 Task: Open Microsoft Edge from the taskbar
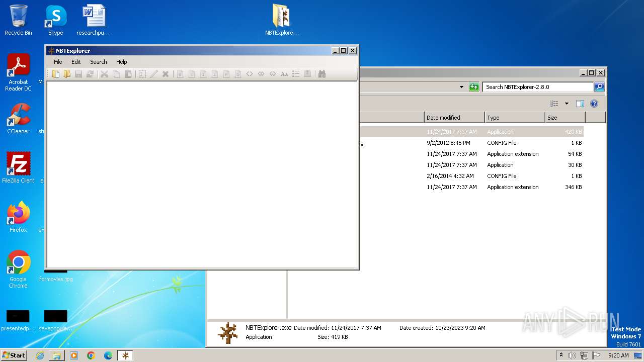[108, 355]
